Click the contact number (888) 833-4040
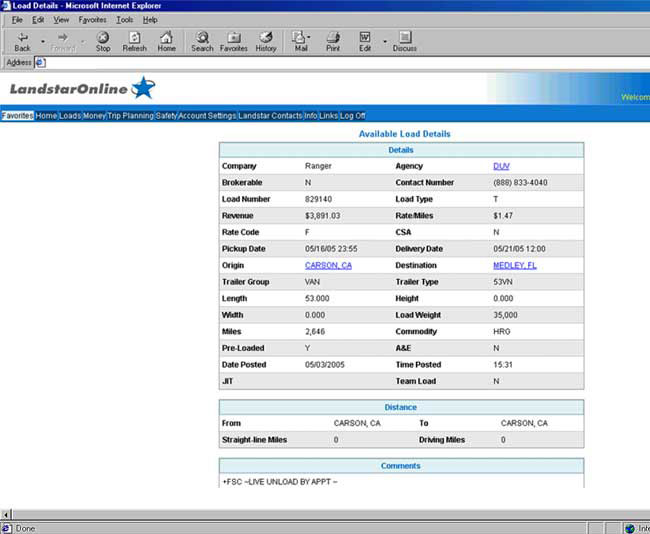The width and height of the screenshot is (650, 534). click(x=520, y=183)
